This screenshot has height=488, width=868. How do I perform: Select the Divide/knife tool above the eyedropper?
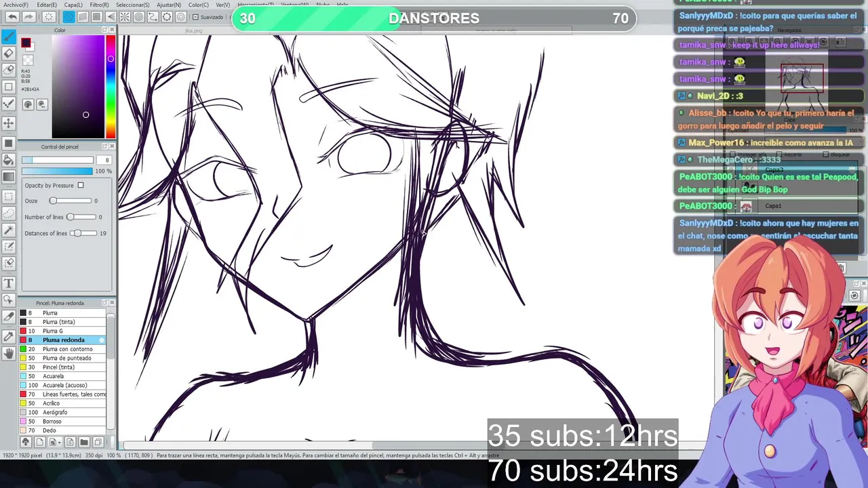pos(9,317)
